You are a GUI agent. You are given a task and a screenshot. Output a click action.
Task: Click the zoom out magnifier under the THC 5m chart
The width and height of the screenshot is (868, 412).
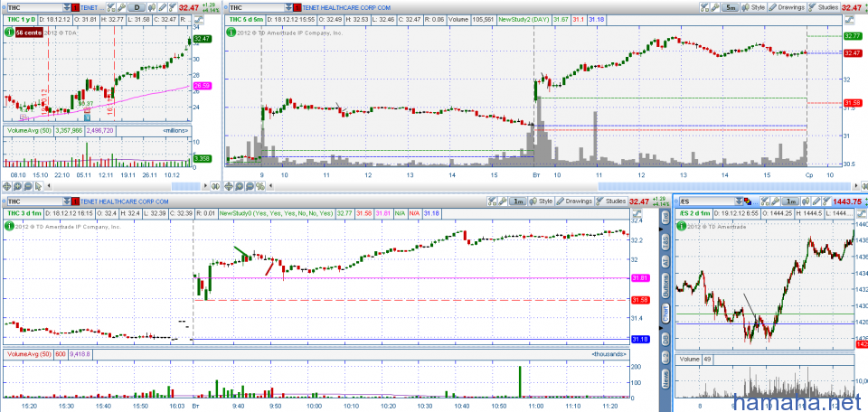[250, 186]
